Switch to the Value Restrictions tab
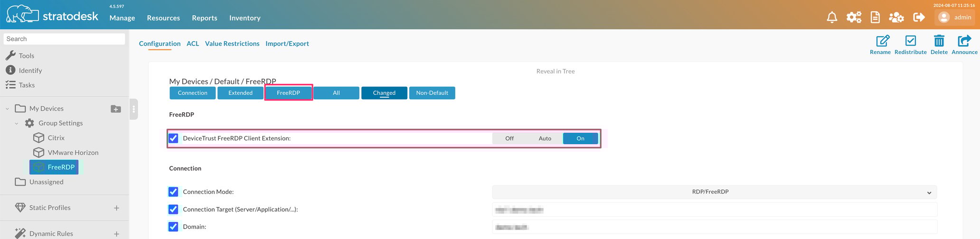 [232, 44]
